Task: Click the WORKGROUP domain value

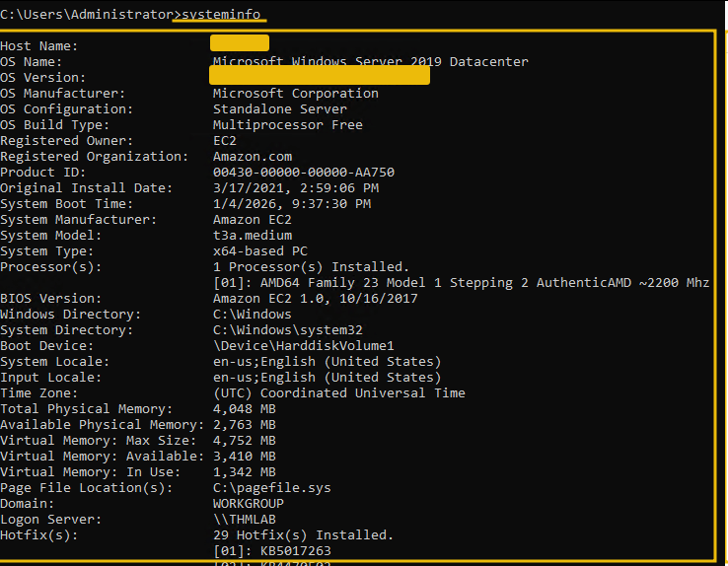Action: coord(248,504)
